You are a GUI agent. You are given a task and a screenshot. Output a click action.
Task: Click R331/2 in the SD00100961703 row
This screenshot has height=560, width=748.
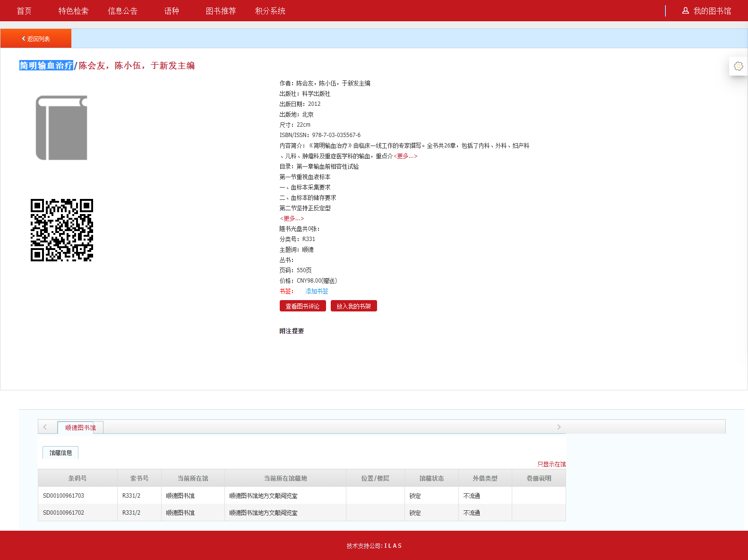tap(131, 496)
